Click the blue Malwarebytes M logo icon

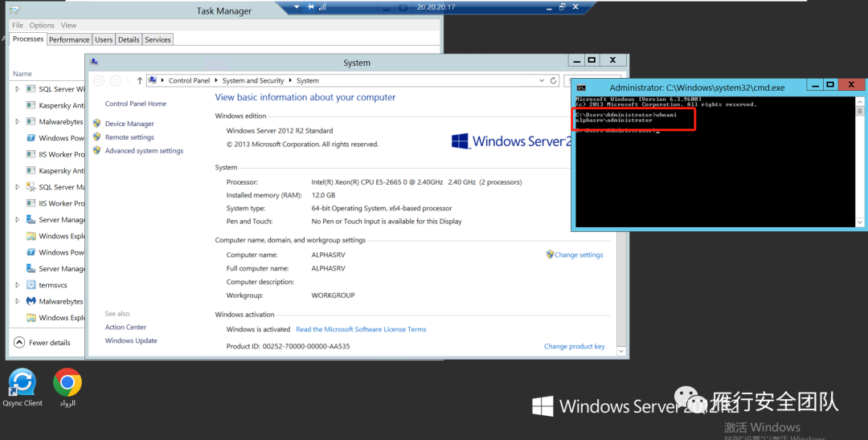pyautogui.click(x=31, y=301)
